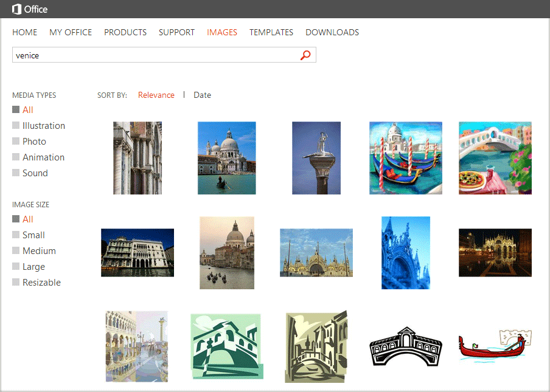Enable the Animation media filter

point(15,157)
